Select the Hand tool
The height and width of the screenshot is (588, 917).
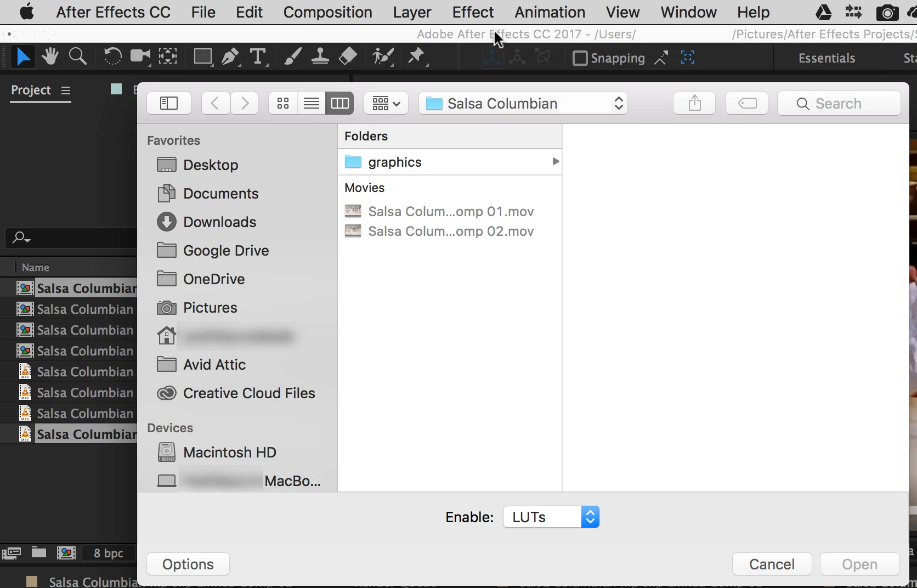pos(50,56)
